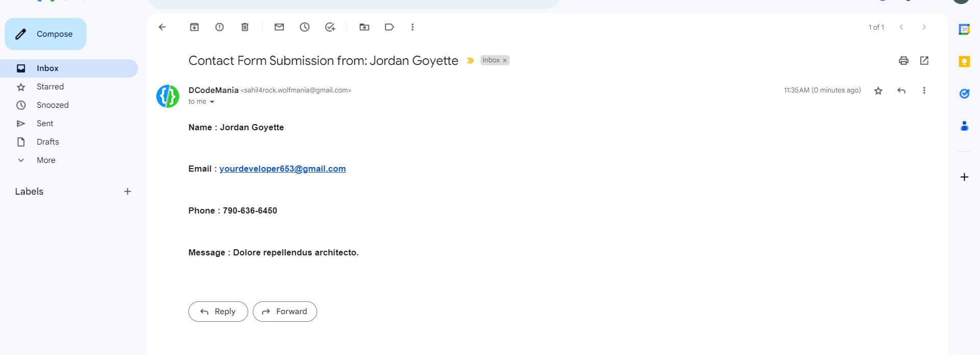
Task: Delete the email with the trash icon
Action: [245, 27]
